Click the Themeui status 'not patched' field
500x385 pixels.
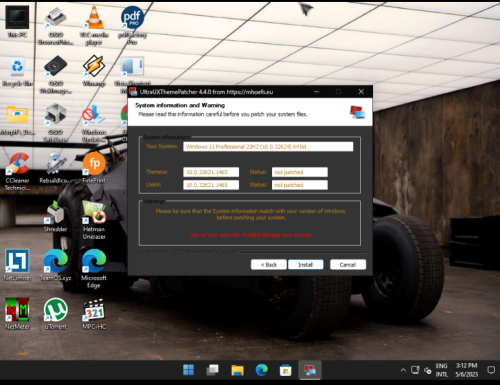[300, 172]
